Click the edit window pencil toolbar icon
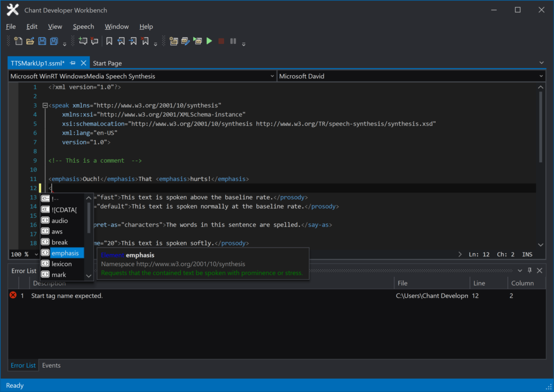Viewport: 554px width, 392px height. (x=186, y=41)
